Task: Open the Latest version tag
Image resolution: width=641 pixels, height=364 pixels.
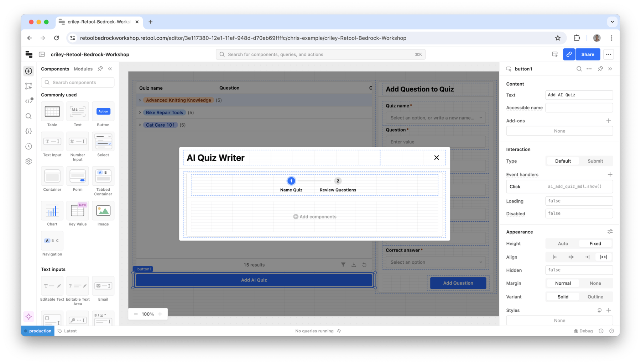Action: point(67,331)
